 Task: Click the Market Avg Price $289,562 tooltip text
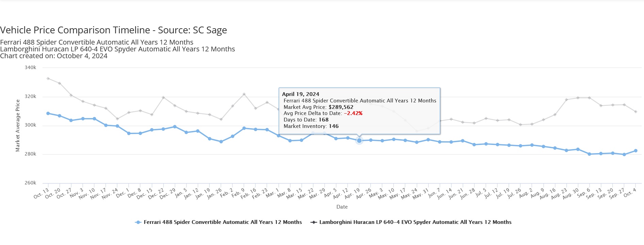click(x=318, y=107)
